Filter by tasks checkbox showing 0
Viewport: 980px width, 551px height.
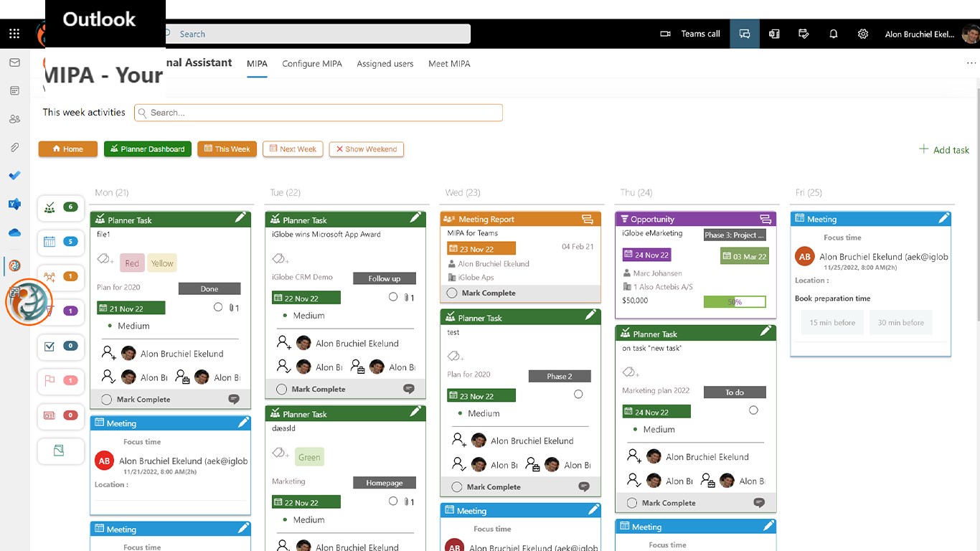(61, 346)
